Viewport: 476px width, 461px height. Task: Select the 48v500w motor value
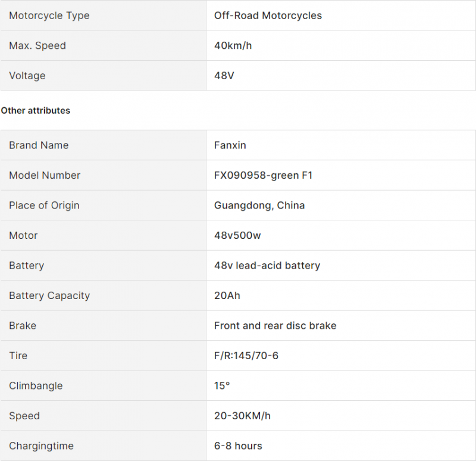coord(237,235)
